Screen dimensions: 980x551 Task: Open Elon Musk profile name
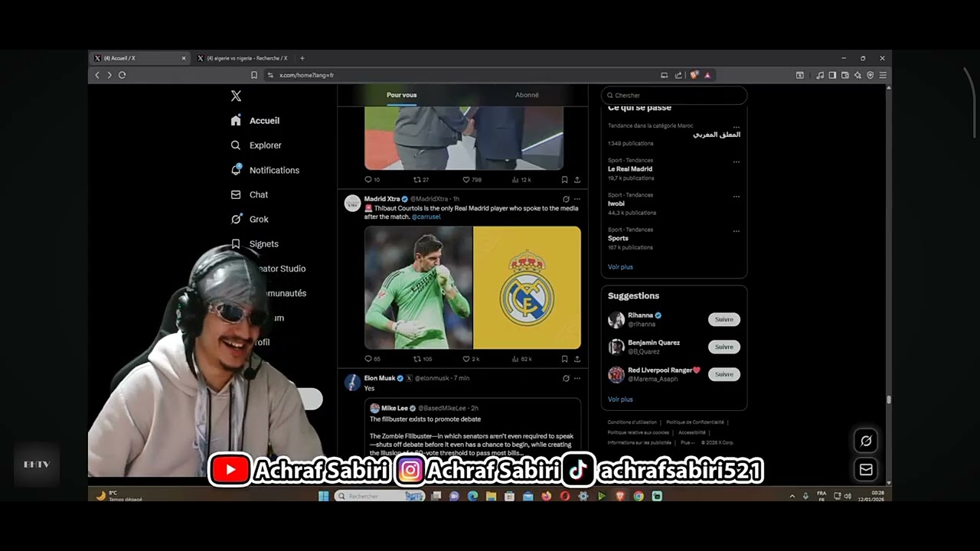click(380, 378)
